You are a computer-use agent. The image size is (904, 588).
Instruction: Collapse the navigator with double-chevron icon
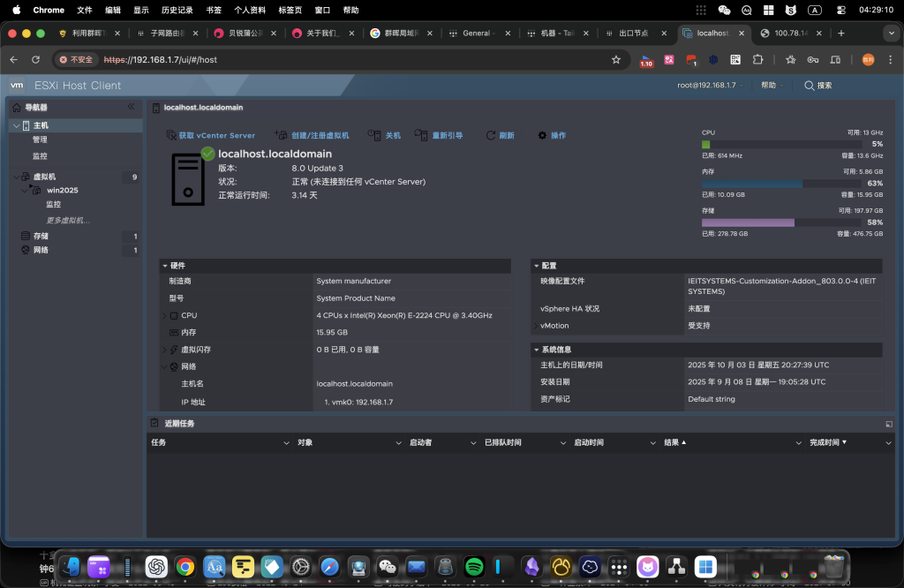[132, 107]
